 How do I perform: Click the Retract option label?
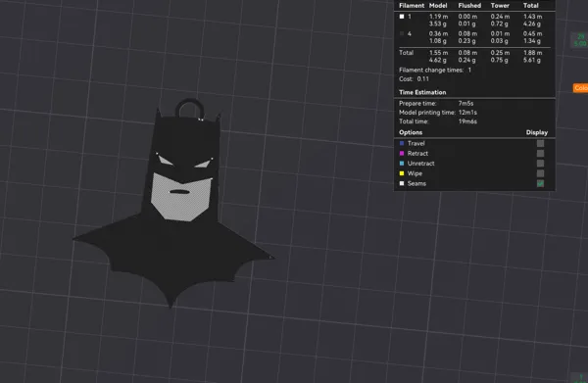pos(417,153)
